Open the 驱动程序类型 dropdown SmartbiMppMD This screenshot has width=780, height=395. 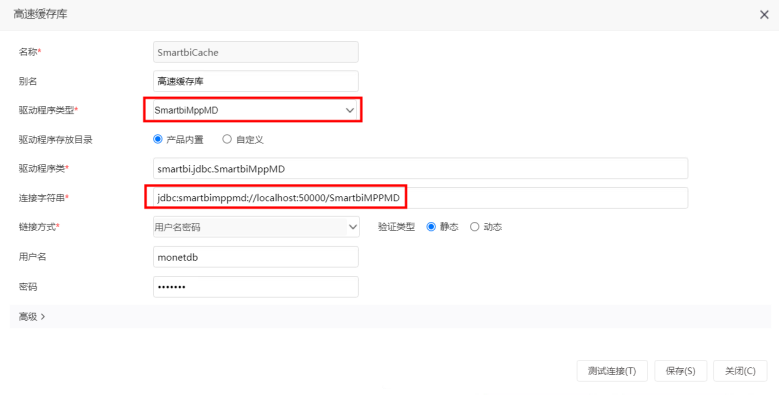tap(255, 110)
